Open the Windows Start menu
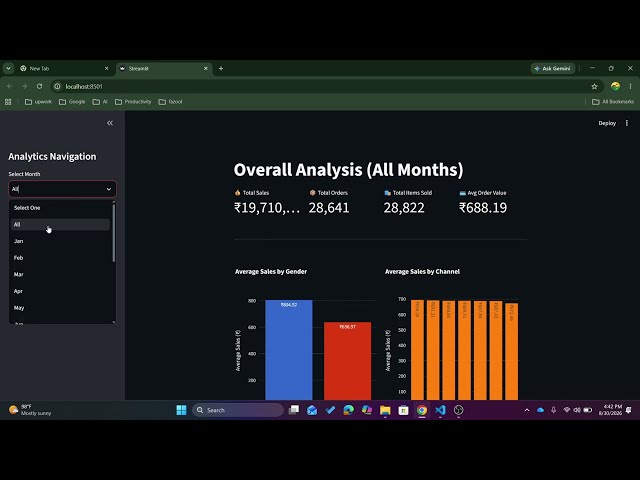This screenshot has width=640, height=480. coord(181,410)
